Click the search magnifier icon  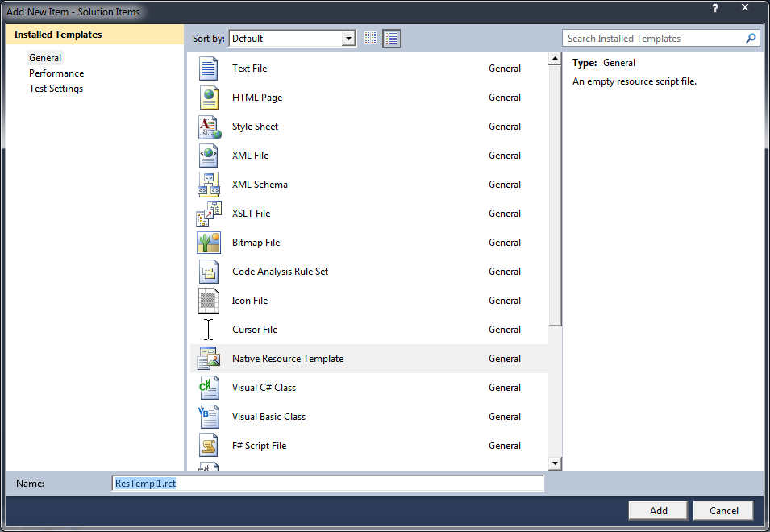coord(751,38)
